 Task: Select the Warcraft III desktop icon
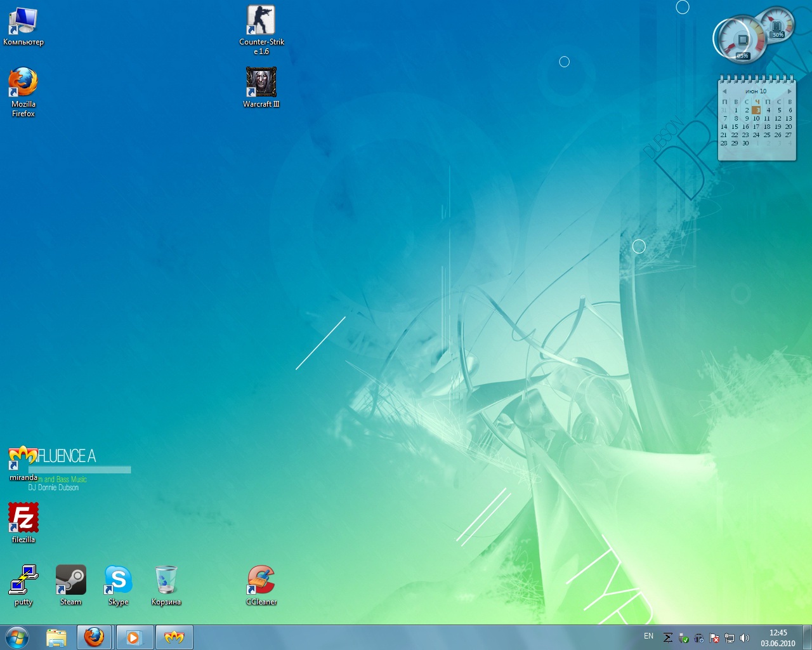tap(261, 83)
